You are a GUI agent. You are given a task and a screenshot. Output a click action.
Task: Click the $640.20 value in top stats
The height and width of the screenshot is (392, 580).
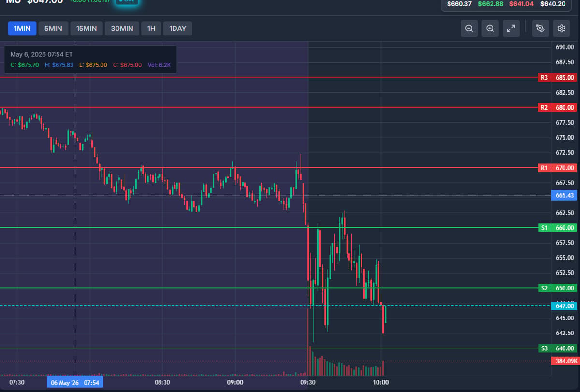point(553,4)
